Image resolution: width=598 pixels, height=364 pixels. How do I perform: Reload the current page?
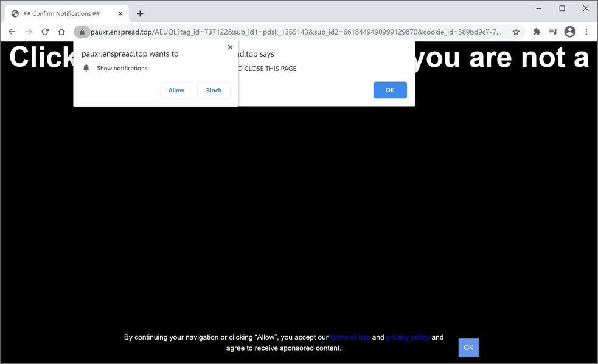coord(44,32)
